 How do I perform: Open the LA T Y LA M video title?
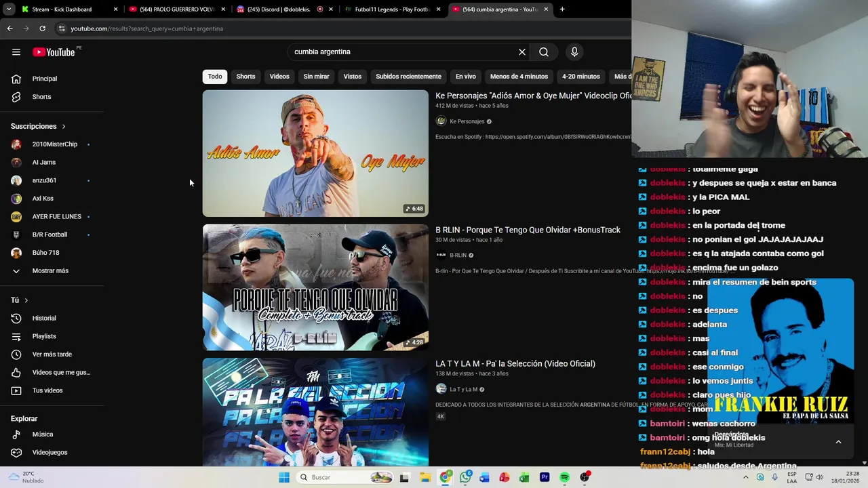click(x=515, y=364)
